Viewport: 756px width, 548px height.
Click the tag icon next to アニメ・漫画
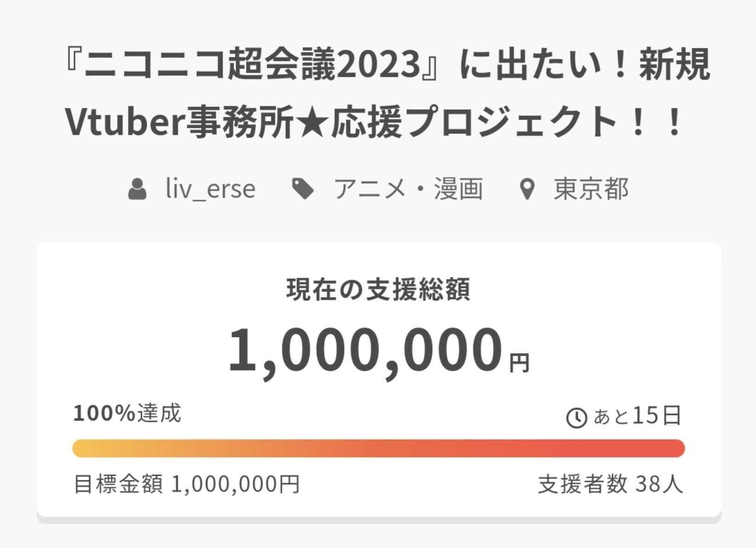pos(303,189)
